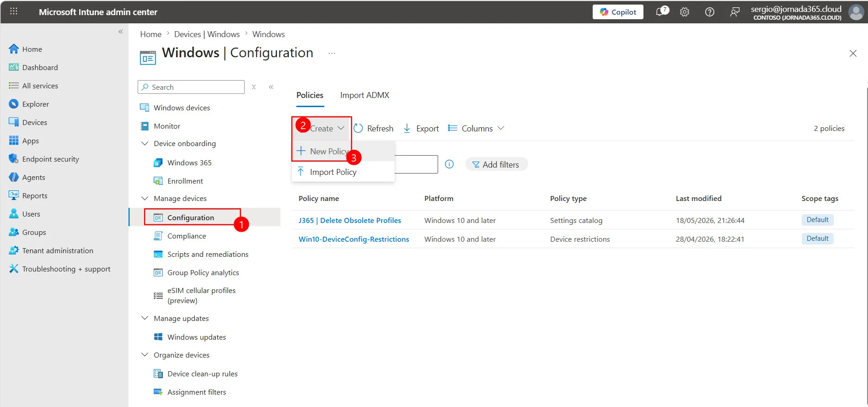Open the Help question mark icon

(x=710, y=12)
